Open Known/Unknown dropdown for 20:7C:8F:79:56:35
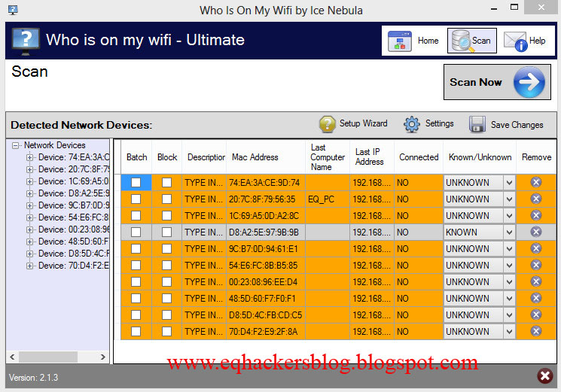 (509, 199)
